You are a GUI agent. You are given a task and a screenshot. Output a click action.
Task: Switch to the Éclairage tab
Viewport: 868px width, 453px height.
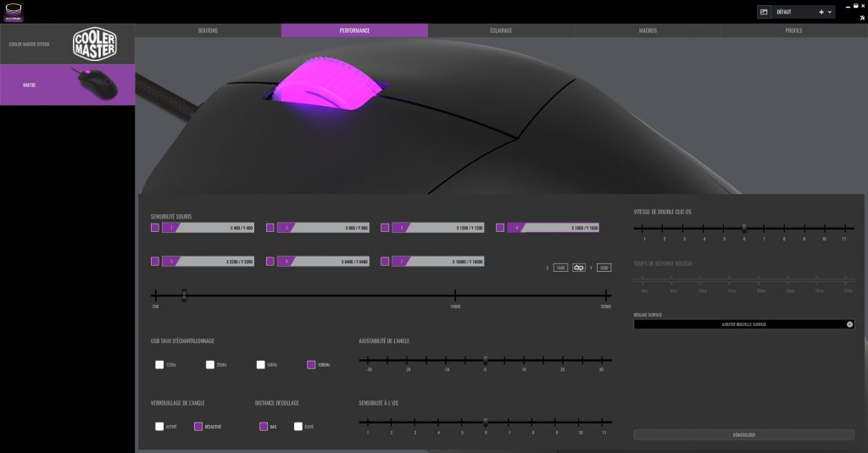pos(501,30)
